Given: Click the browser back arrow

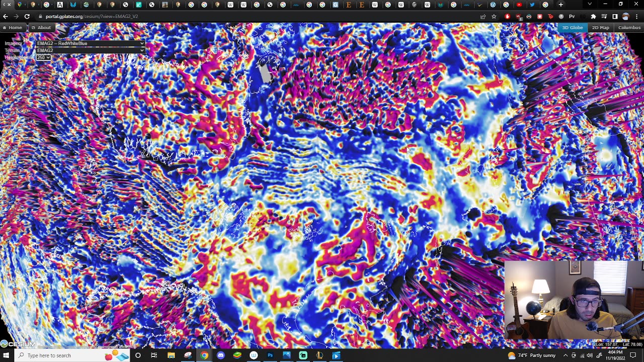Looking at the screenshot, I should pyautogui.click(x=6, y=17).
